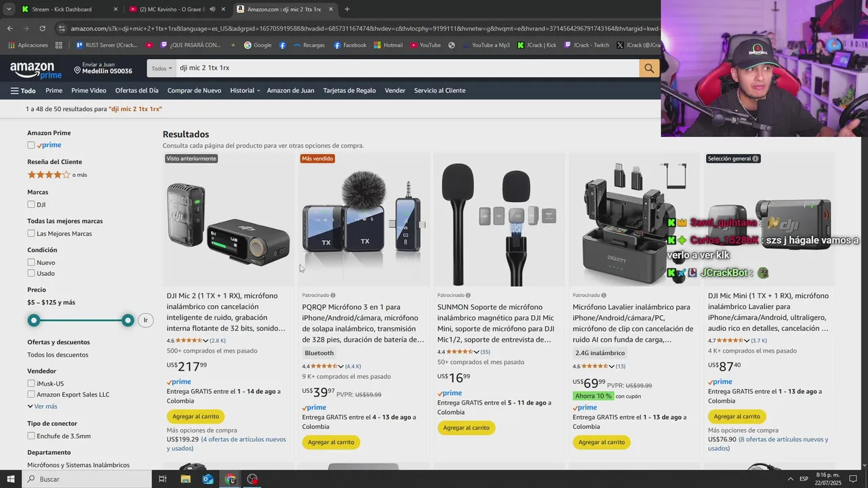The image size is (868, 488).
Task: Check the Usado condition checkbox
Action: click(x=31, y=273)
